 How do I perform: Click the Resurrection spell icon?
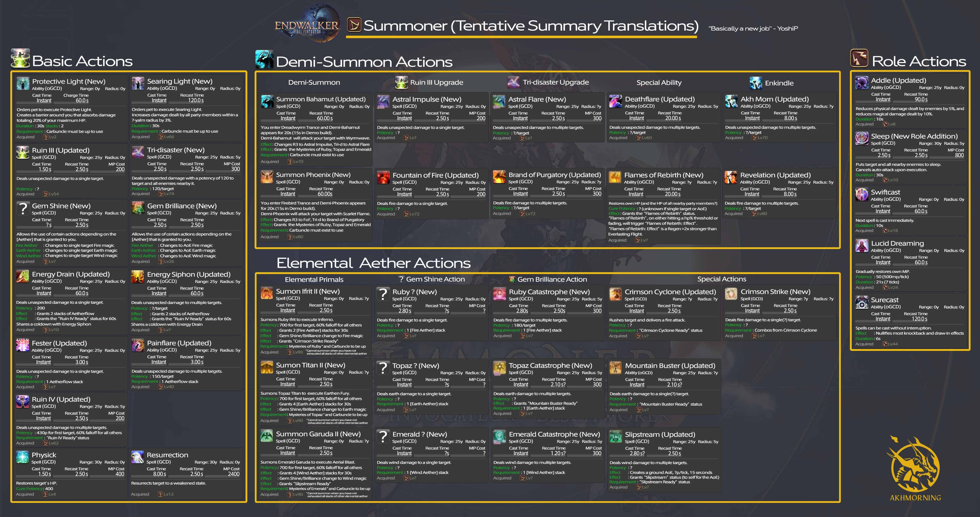coord(138,457)
